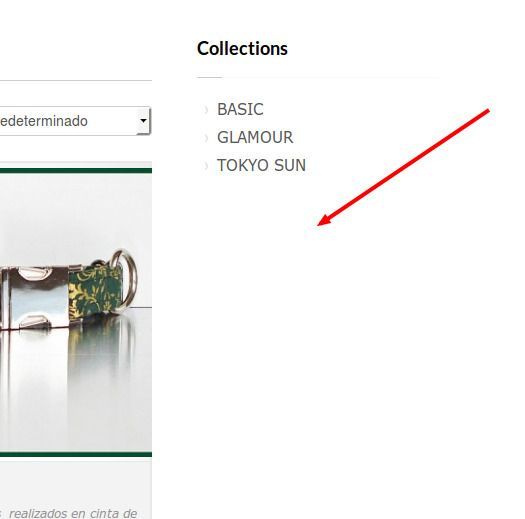The height and width of the screenshot is (519, 525).
Task: Click the Collections widget heading
Action: click(x=242, y=49)
